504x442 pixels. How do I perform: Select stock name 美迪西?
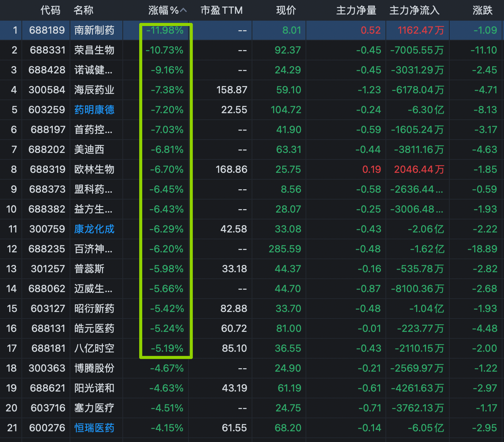(89, 149)
